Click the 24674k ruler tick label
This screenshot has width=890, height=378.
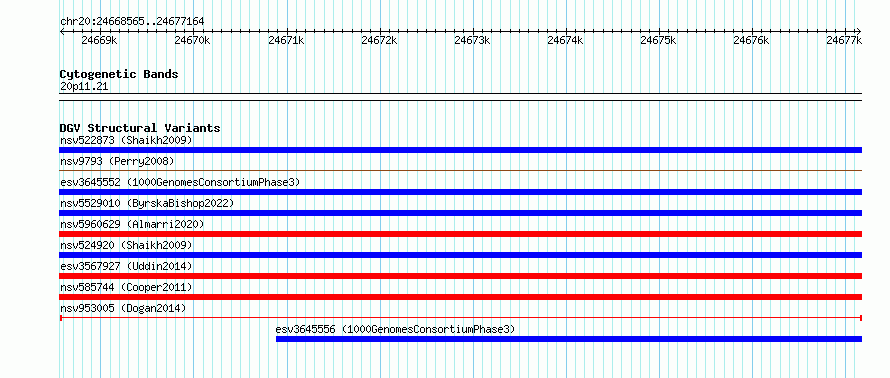(565, 40)
